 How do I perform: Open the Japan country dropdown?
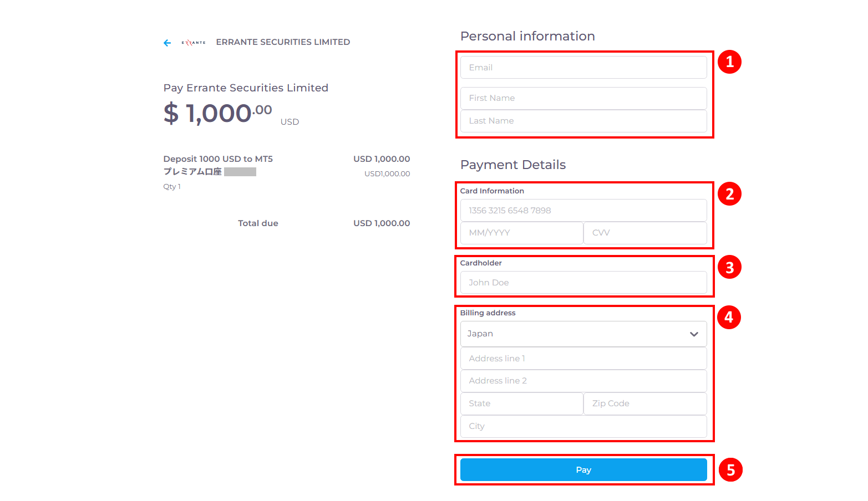pos(577,334)
